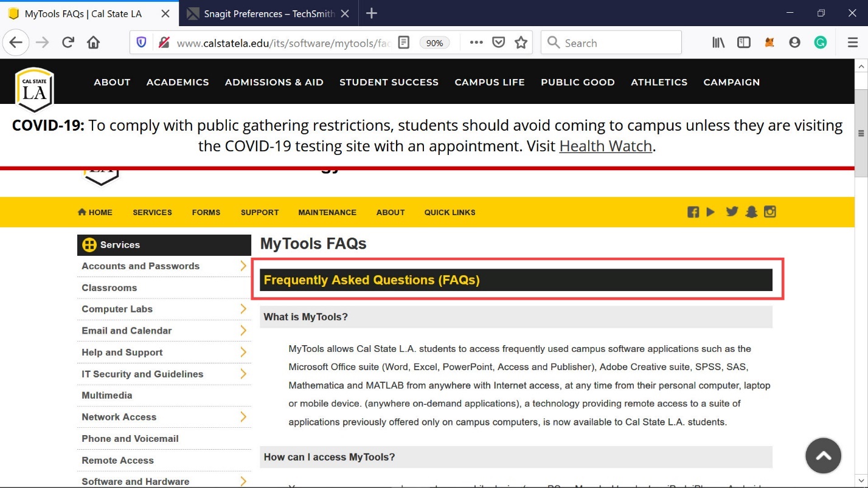This screenshot has height=488, width=868.
Task: Expand Accounts and Passwords submenu arrow
Action: [x=243, y=266]
